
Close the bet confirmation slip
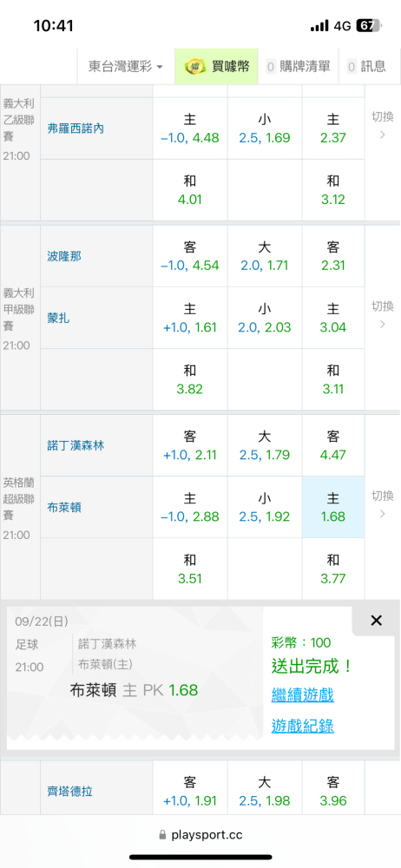pos(376,621)
